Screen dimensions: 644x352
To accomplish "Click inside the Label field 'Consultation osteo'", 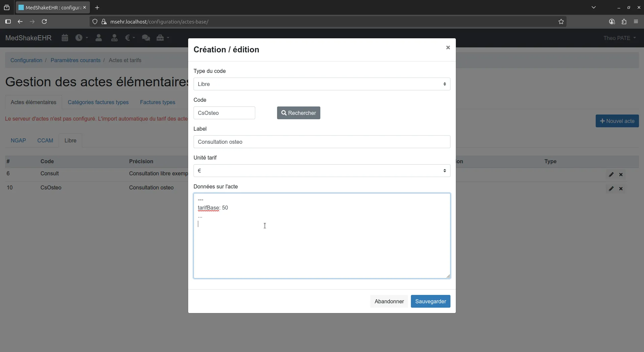I will tap(321, 142).
